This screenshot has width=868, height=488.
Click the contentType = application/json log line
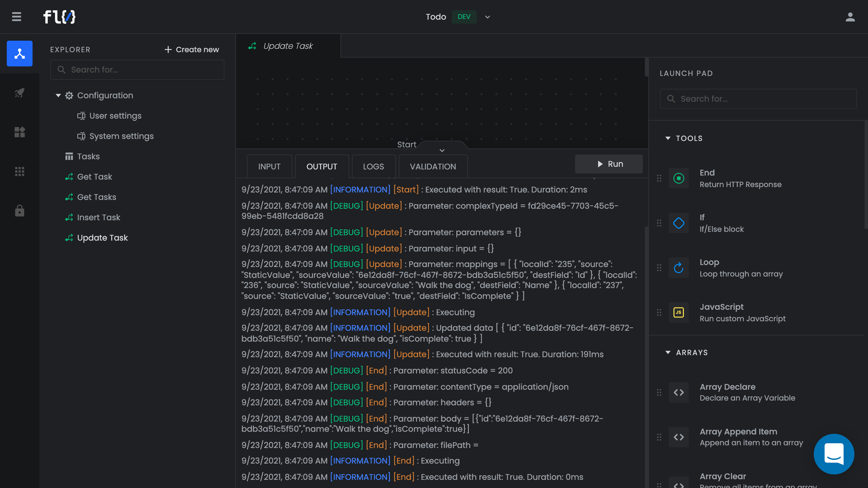point(405,387)
